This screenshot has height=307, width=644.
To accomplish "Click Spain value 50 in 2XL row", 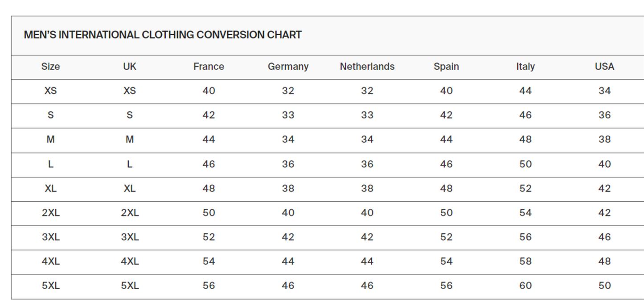I will click(x=446, y=212).
